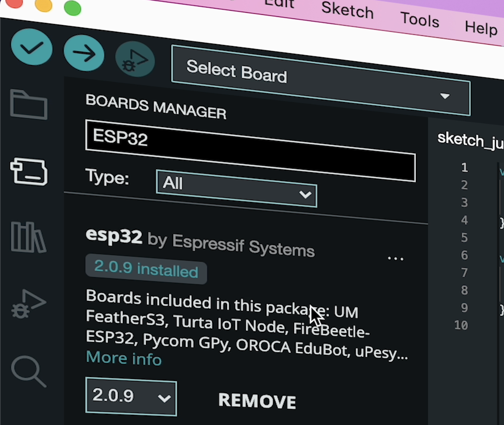Screen dimensions: 504x425
Task: Start debugging with the toolbar debug button
Action: click(x=135, y=59)
